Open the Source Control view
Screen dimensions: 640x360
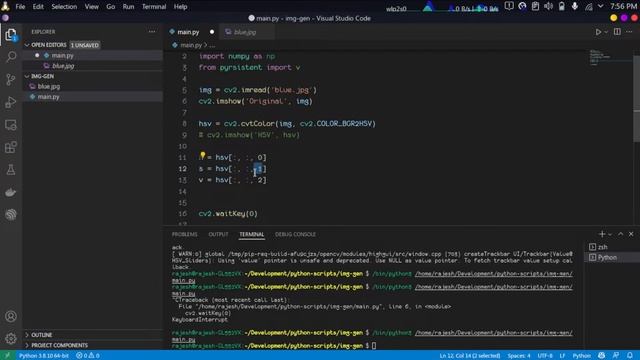11,79
